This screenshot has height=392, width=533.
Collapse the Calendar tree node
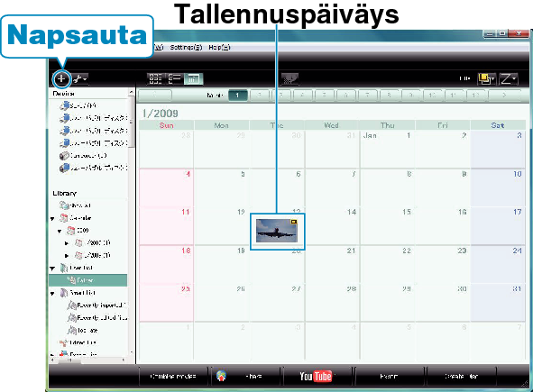52,218
